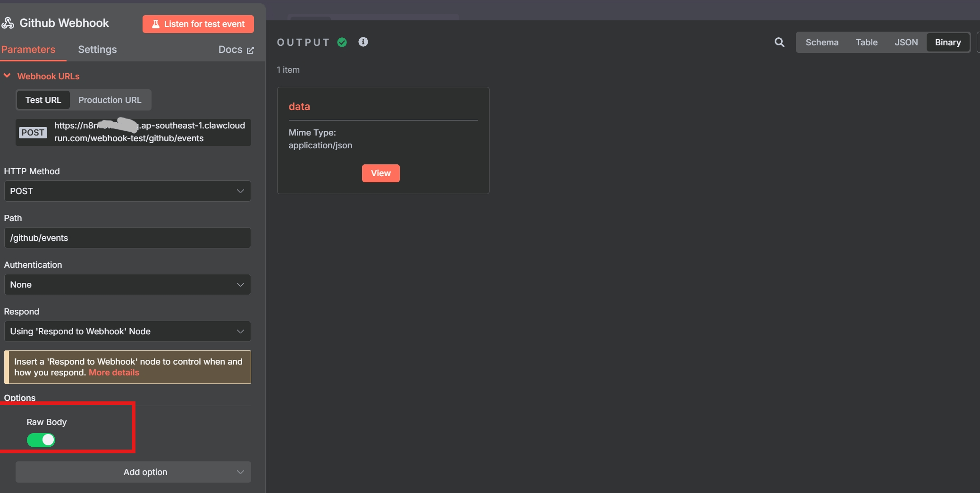
Task: Open the Authentication dropdown
Action: click(x=127, y=285)
